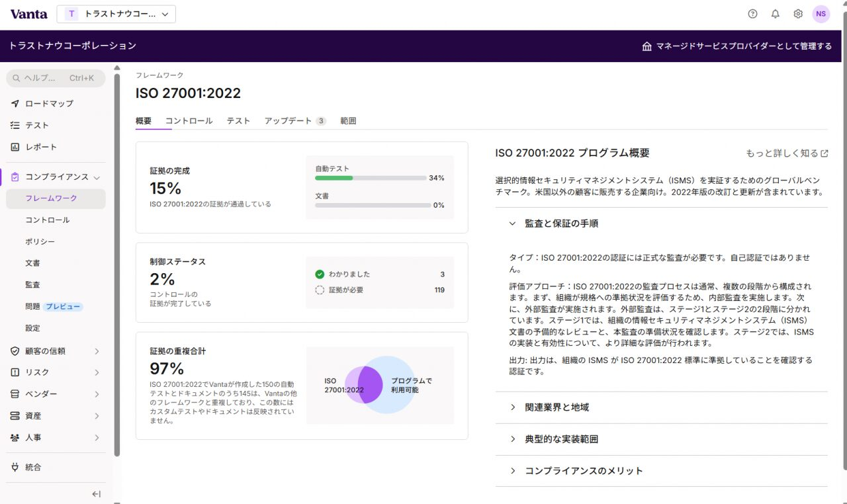Click the リスク alert icon
This screenshot has width=847, height=504.
(x=15, y=372)
